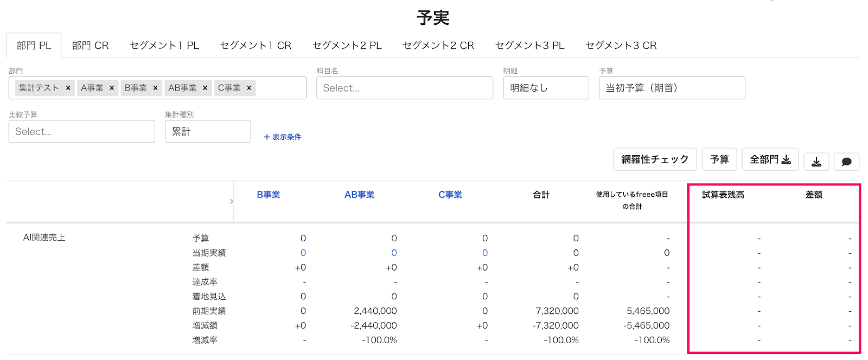Open the B事業 column header link
Viewport: 868px width, 360px height.
269,195
